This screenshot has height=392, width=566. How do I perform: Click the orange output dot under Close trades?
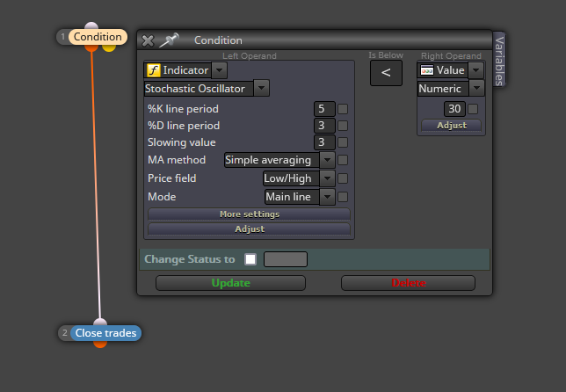pos(100,344)
